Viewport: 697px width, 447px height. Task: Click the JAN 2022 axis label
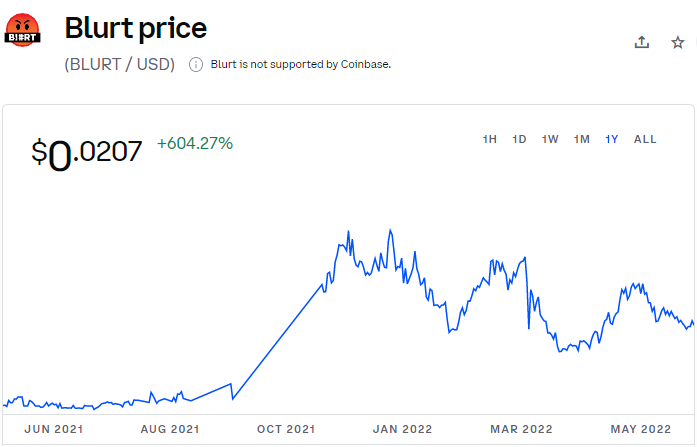pos(403,429)
